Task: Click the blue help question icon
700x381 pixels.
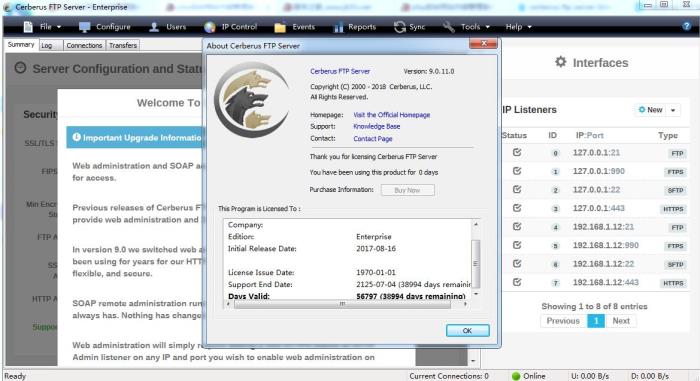Action: click(x=687, y=26)
